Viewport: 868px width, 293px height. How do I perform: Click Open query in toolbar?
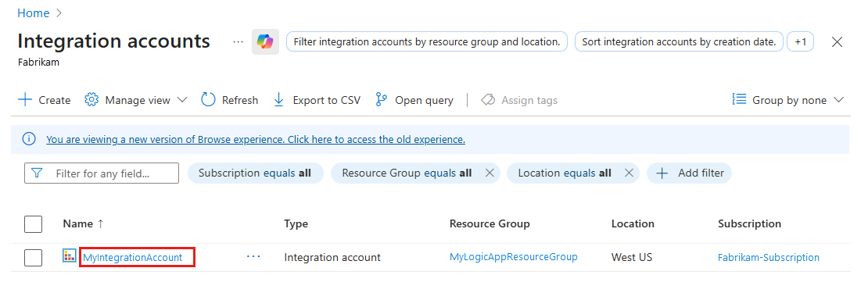click(x=414, y=100)
